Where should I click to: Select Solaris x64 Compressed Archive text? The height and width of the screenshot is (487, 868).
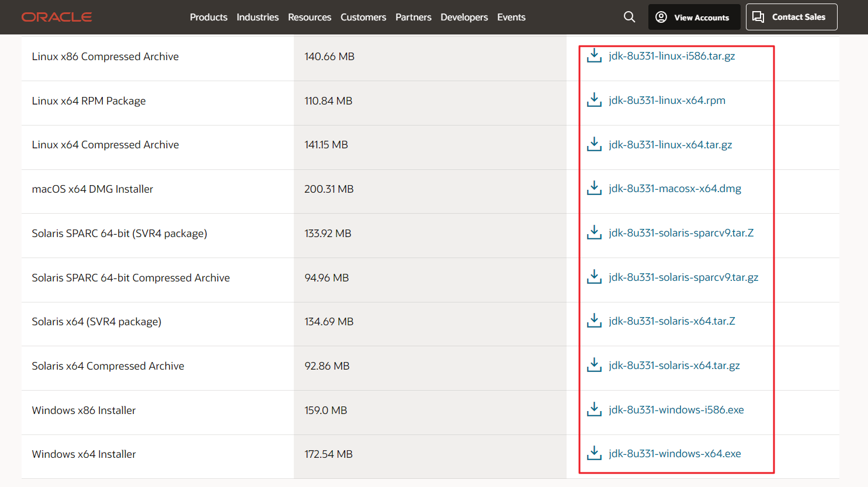coord(108,366)
